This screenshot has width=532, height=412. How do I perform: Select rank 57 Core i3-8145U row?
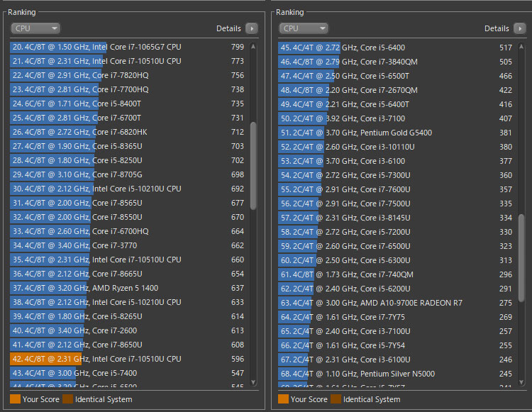(x=397, y=218)
